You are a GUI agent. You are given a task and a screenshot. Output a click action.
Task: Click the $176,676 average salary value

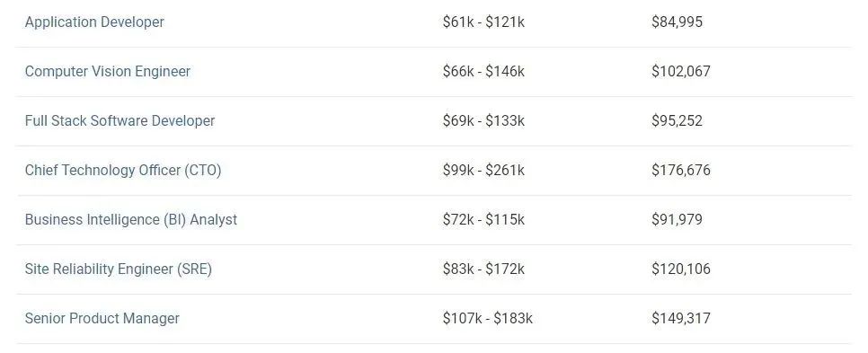click(681, 170)
